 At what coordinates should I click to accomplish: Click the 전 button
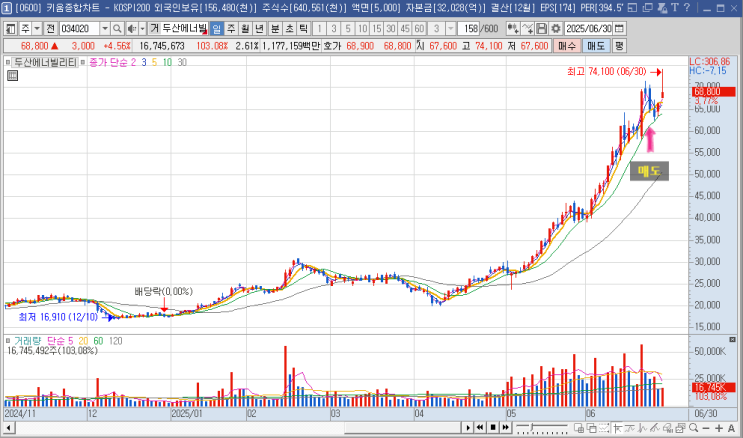[x=51, y=29]
